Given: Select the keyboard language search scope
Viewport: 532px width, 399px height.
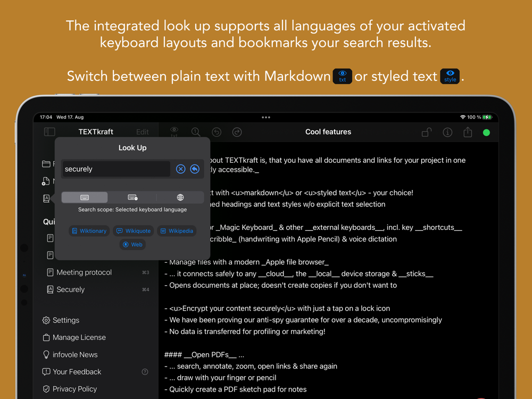Looking at the screenshot, I should 85,197.
